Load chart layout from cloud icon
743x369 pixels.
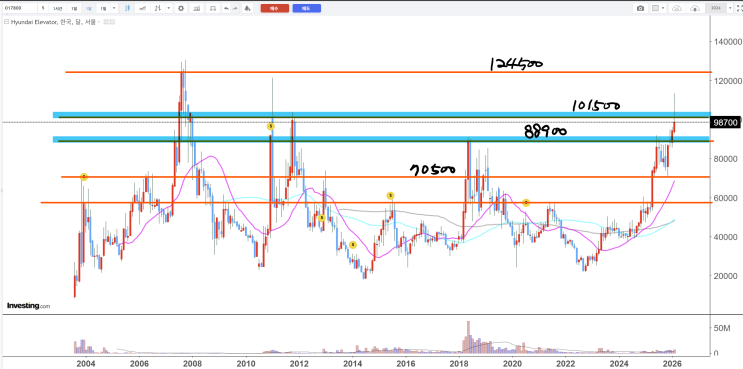click(695, 8)
